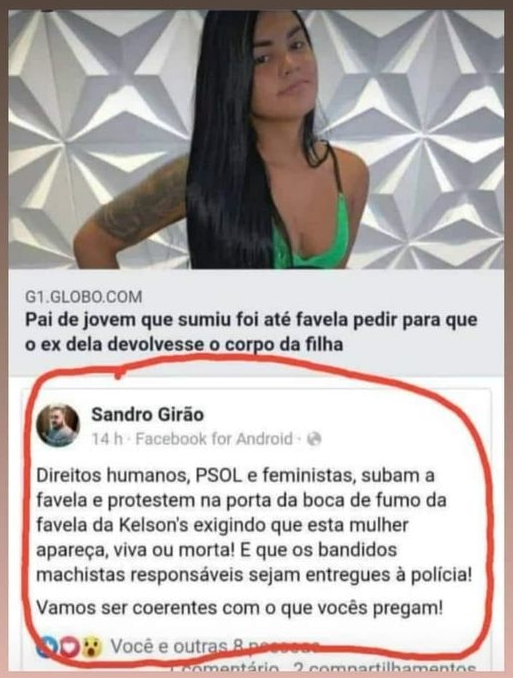Click the '14 h' post timestamp
This screenshot has width=513, height=678.
coord(107,439)
